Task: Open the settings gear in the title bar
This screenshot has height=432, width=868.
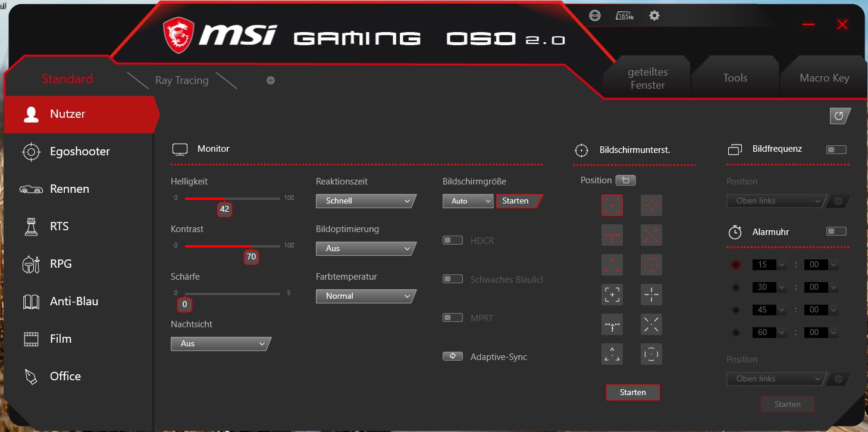Action: pyautogui.click(x=654, y=15)
